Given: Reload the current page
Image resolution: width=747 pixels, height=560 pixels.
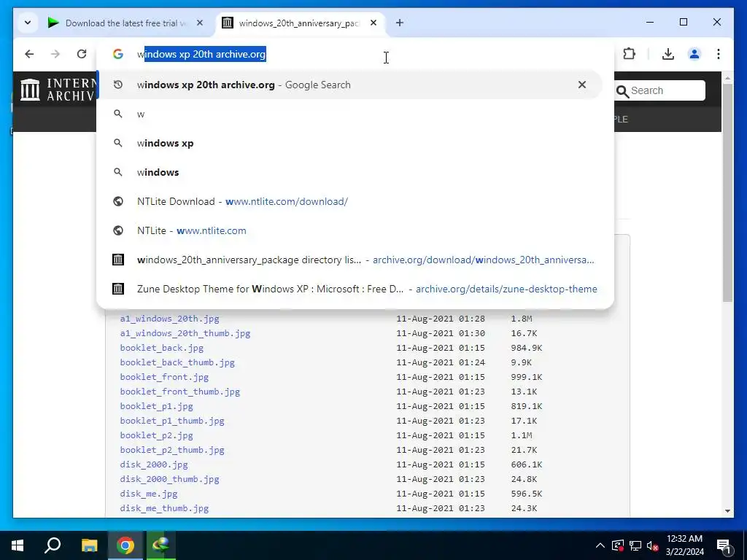Looking at the screenshot, I should click(82, 54).
